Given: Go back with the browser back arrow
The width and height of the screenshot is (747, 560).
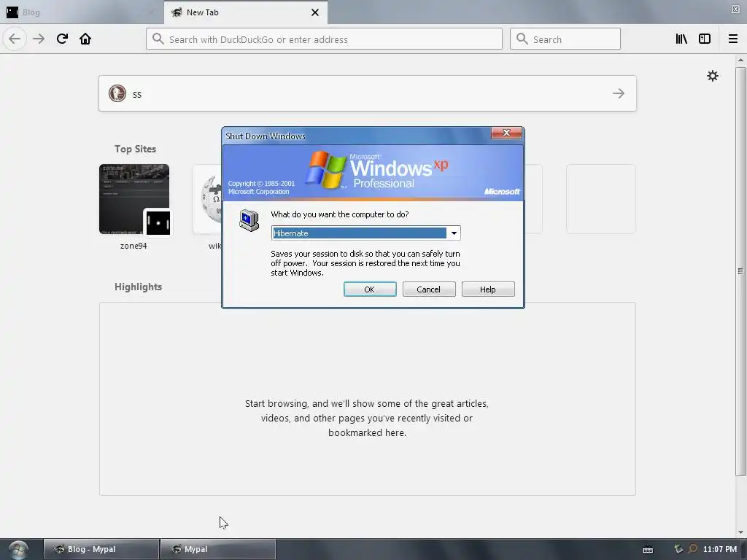Looking at the screenshot, I should pyautogui.click(x=15, y=39).
